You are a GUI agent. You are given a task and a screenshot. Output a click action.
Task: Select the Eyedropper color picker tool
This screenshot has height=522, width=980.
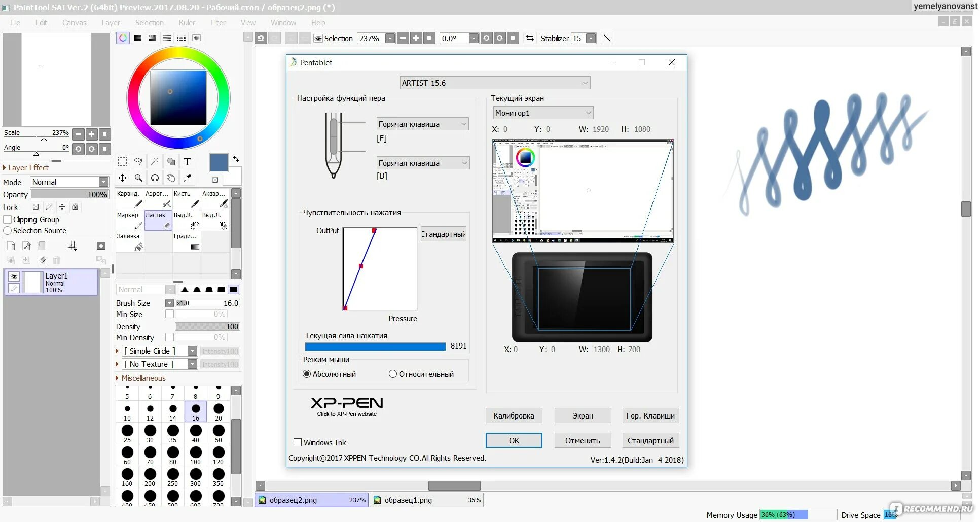(187, 178)
